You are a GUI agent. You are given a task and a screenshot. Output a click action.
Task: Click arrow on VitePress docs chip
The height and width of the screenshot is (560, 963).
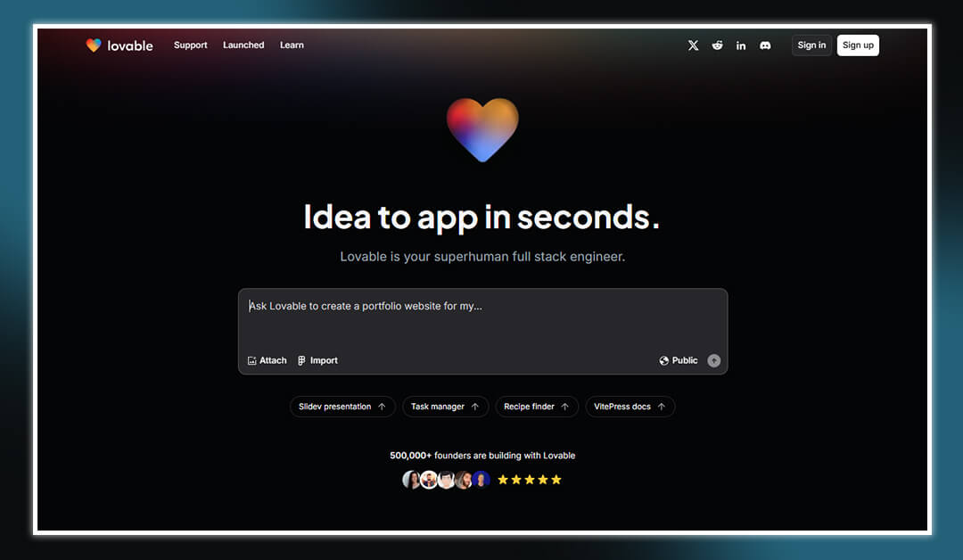tap(661, 407)
